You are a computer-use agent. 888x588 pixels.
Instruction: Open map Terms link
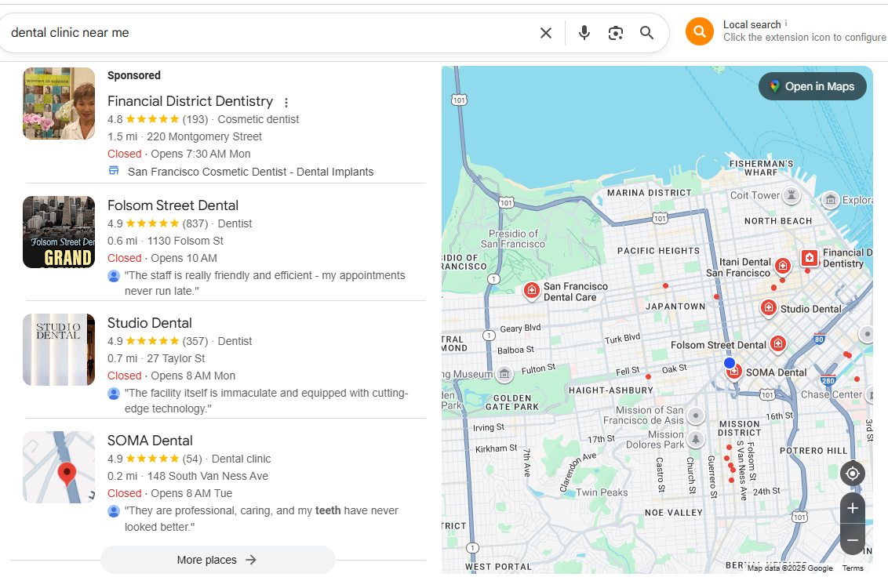coord(852,568)
